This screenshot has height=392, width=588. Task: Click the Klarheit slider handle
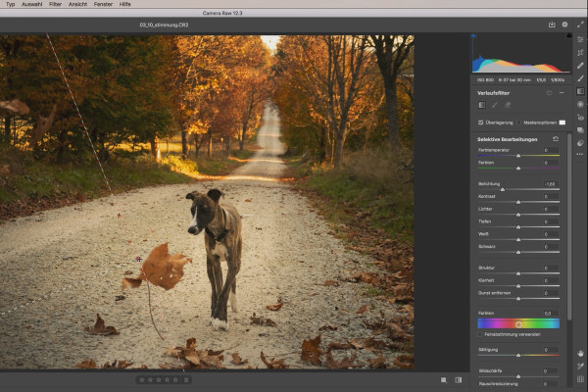(518, 286)
